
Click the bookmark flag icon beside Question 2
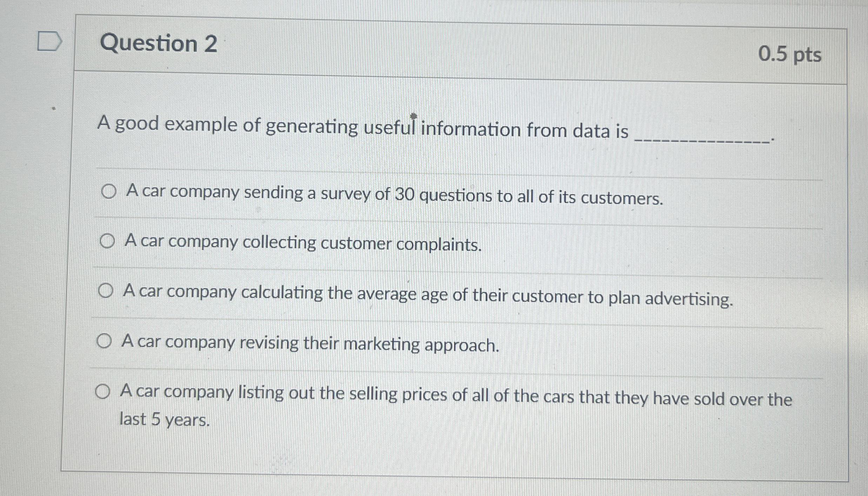[49, 41]
